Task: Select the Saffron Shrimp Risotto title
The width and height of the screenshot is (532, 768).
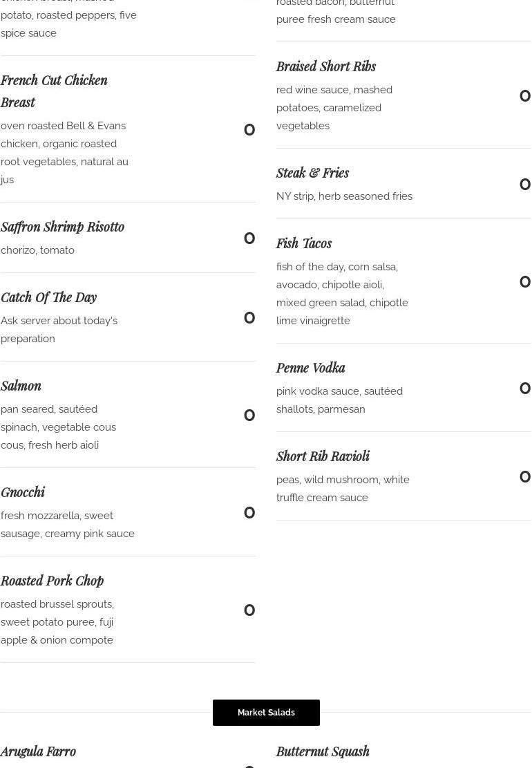Action: (62, 227)
